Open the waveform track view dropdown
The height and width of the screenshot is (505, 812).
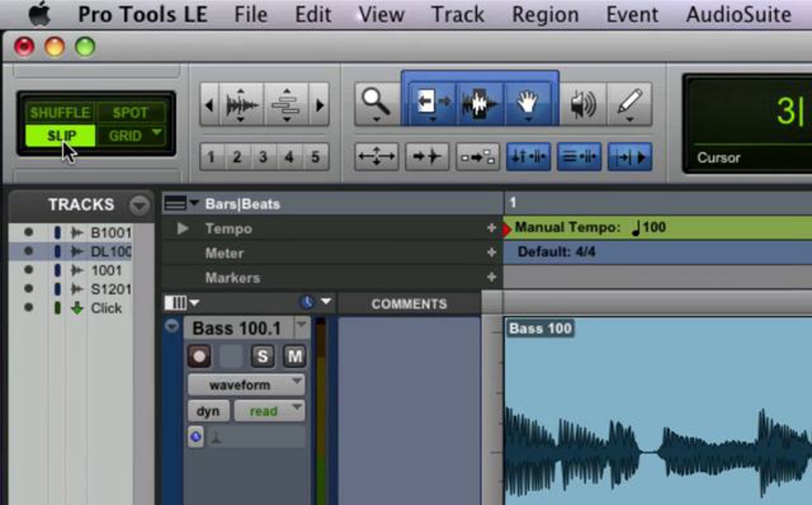[x=246, y=385]
